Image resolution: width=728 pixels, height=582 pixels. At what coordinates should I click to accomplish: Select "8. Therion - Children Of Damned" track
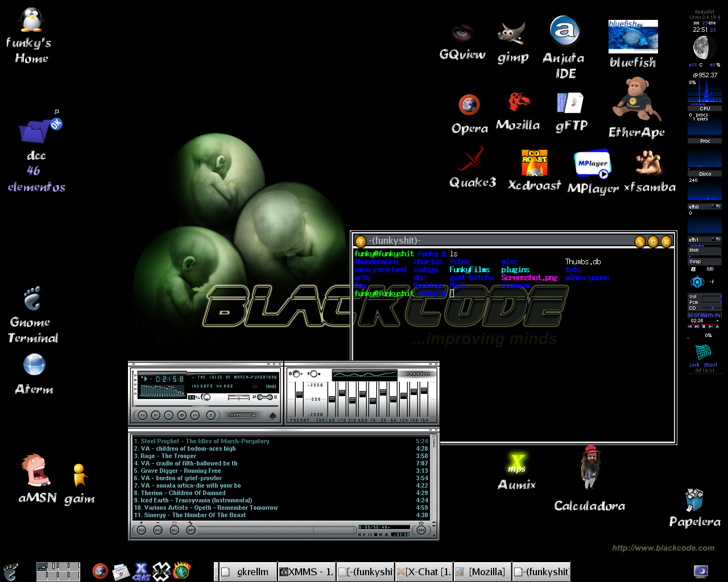281,493
